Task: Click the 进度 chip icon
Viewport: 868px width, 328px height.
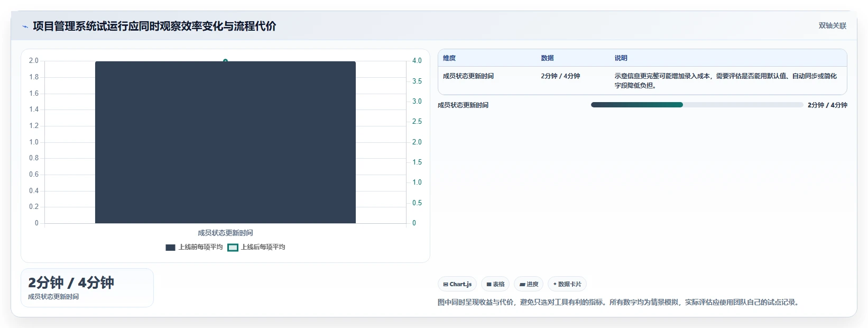Action: pyautogui.click(x=522, y=285)
